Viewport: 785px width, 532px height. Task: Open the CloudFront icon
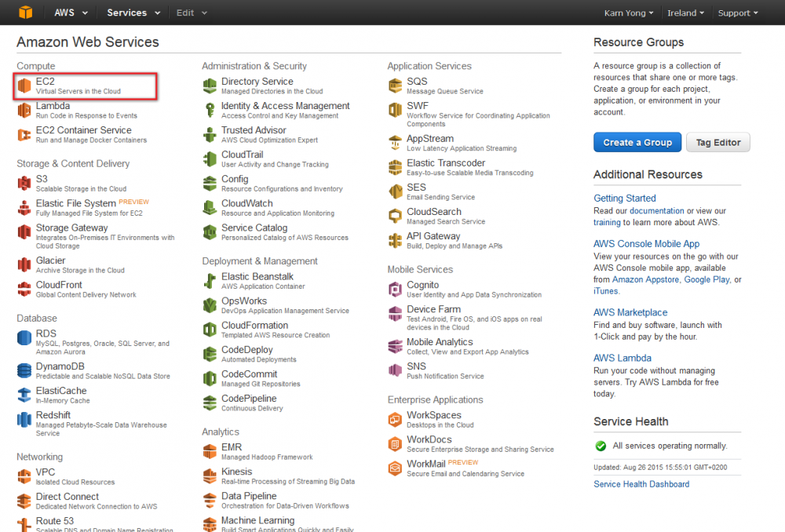24,290
